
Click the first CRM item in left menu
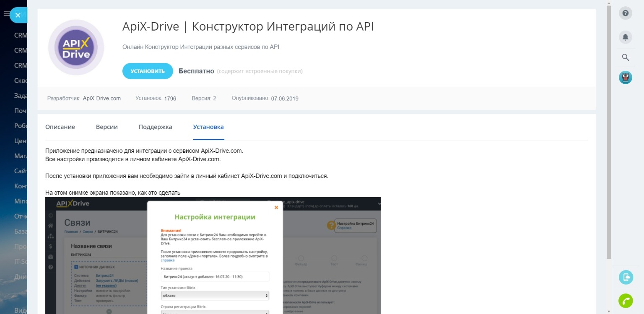click(x=21, y=35)
